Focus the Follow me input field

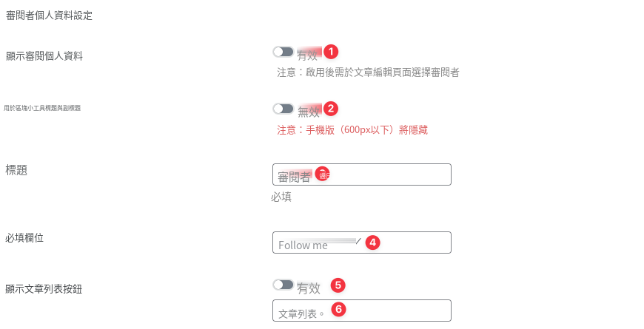click(x=362, y=242)
